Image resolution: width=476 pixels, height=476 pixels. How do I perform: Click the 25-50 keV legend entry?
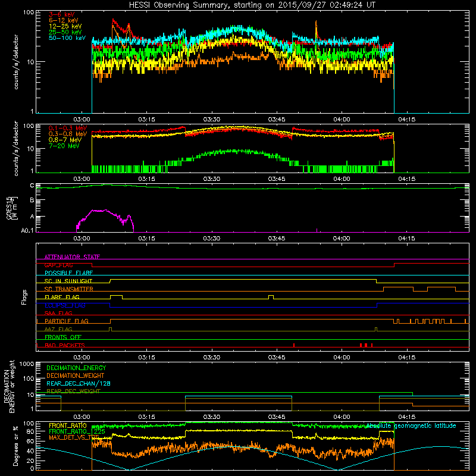click(65, 32)
